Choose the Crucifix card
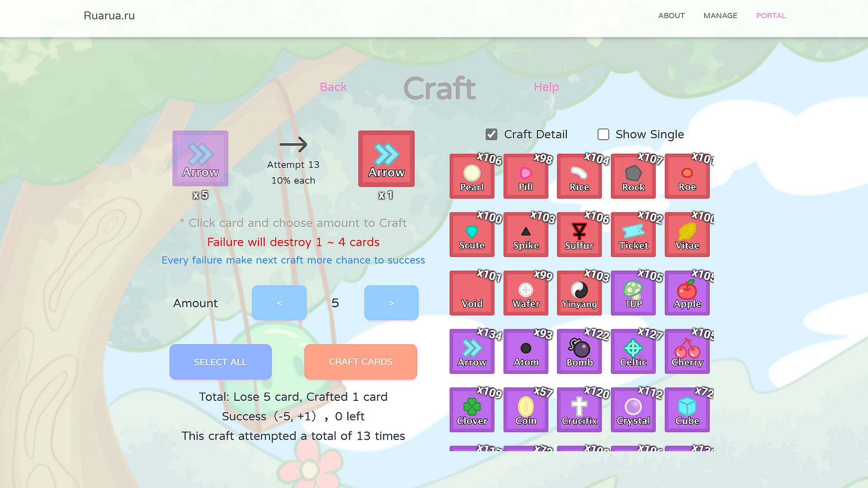This screenshot has width=868, height=488. [579, 409]
